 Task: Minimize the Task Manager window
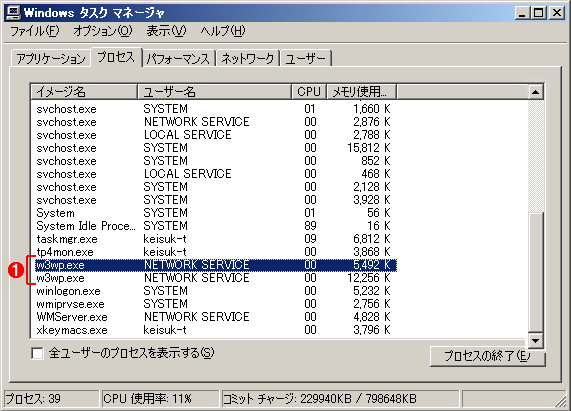tap(523, 13)
